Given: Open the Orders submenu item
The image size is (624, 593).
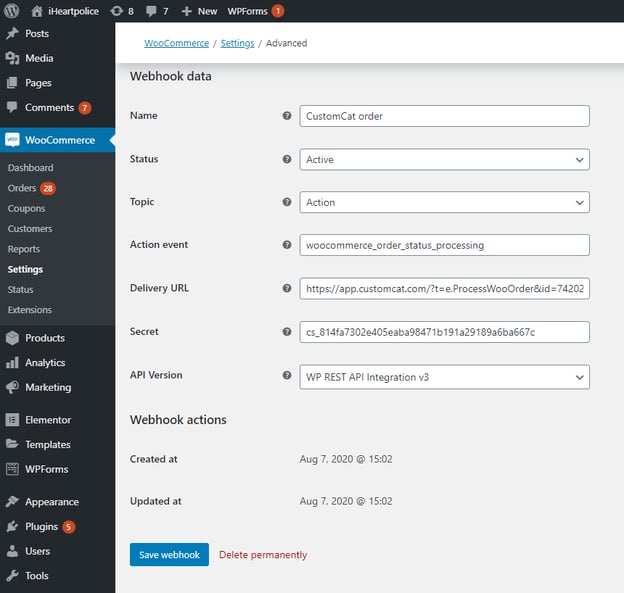Looking at the screenshot, I should [x=22, y=188].
